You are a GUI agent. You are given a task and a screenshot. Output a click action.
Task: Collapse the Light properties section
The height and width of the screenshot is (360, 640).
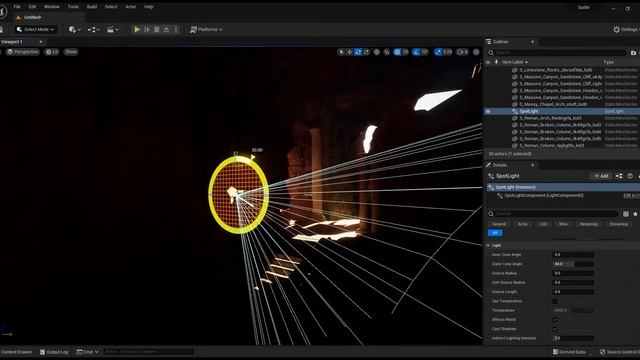488,245
